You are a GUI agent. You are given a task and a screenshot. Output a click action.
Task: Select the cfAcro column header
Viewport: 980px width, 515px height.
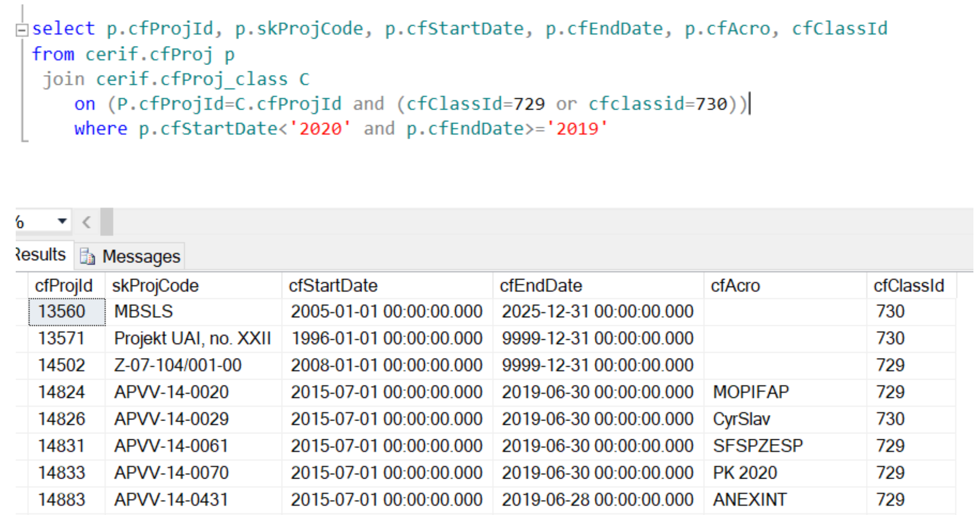735,286
